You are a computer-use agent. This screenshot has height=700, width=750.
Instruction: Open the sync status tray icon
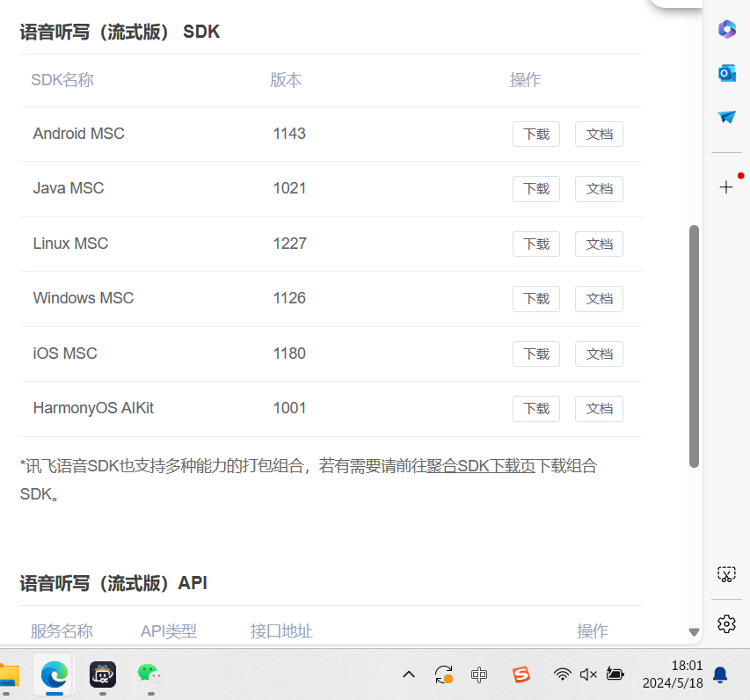[444, 674]
